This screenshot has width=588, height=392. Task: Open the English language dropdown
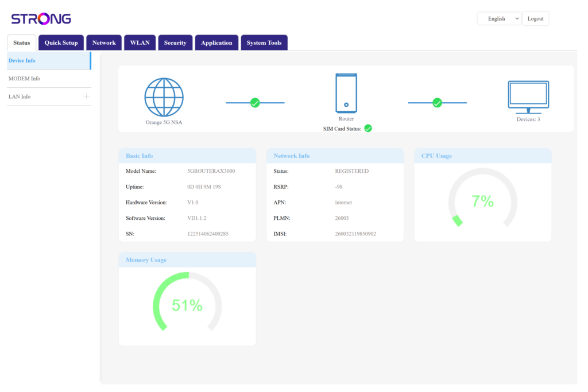pos(499,19)
